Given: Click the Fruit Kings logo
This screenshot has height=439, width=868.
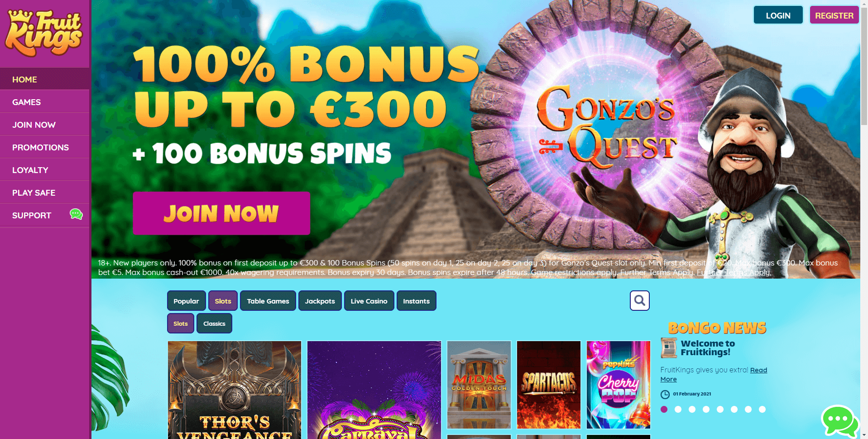Looking at the screenshot, I should (44, 33).
